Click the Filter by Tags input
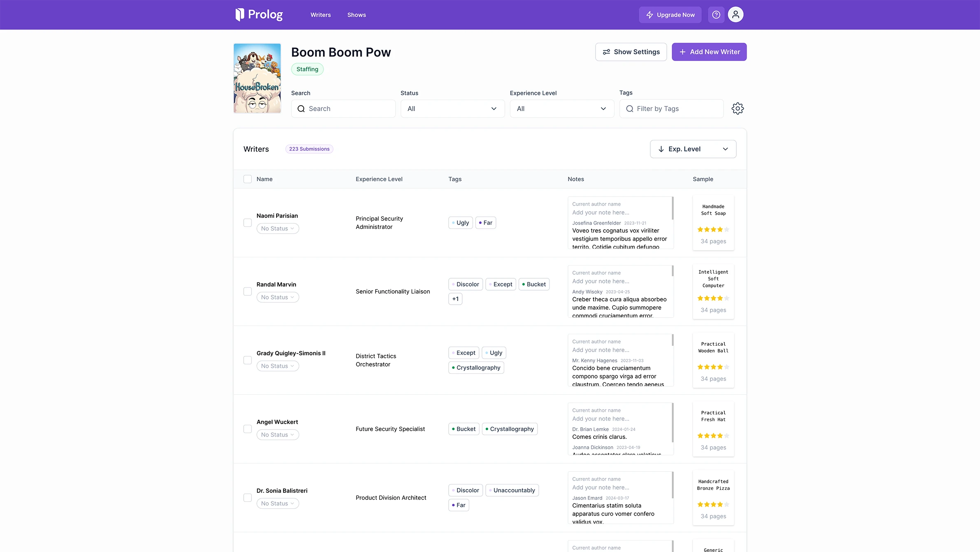The image size is (980, 552). (x=671, y=109)
